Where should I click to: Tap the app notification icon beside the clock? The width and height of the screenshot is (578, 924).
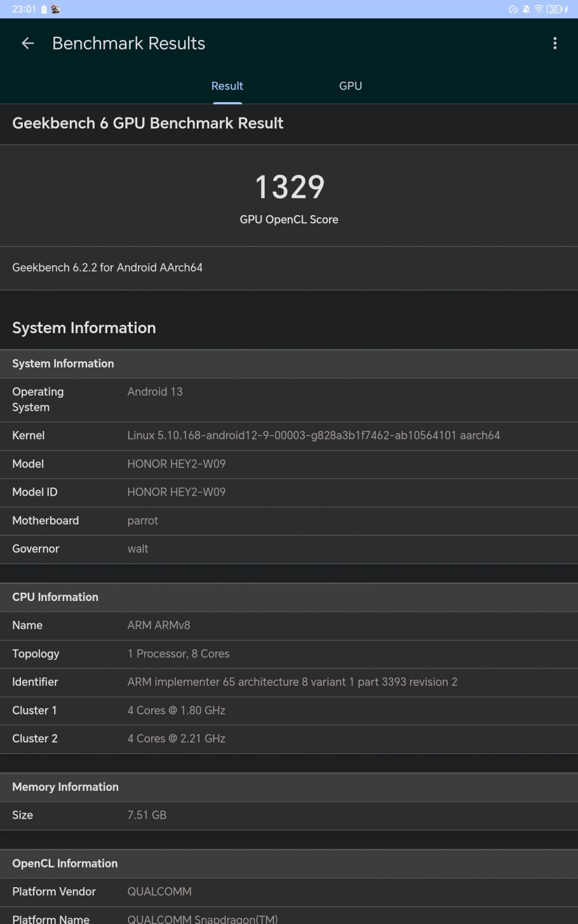[55, 9]
